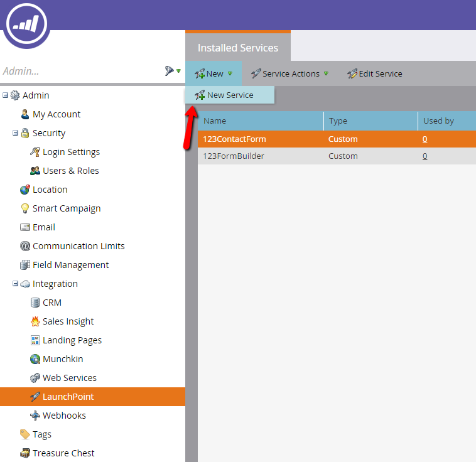Open Login Settings in the tree
Image resolution: width=476 pixels, height=462 pixels.
coord(71,152)
